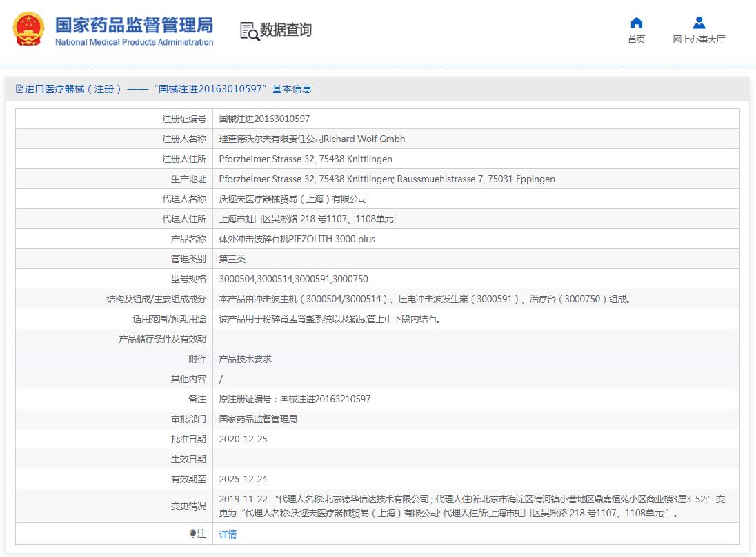The width and height of the screenshot is (756, 557).
Task: Click the 注册证编号 row label
Action: [184, 119]
